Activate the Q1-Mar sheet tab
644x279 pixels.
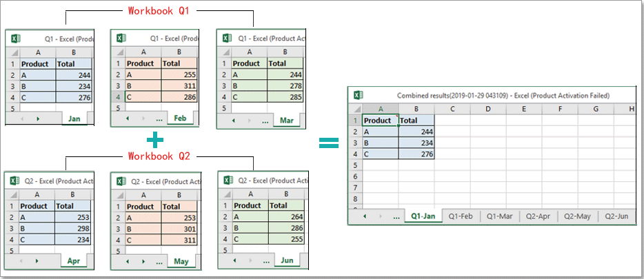[x=499, y=216]
